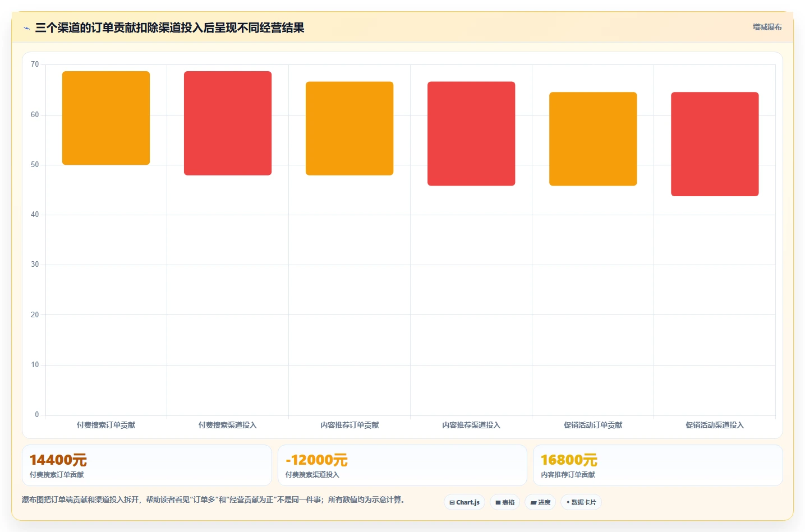The image size is (805, 532).
Task: Click y-axis value 0
Action: click(37, 415)
